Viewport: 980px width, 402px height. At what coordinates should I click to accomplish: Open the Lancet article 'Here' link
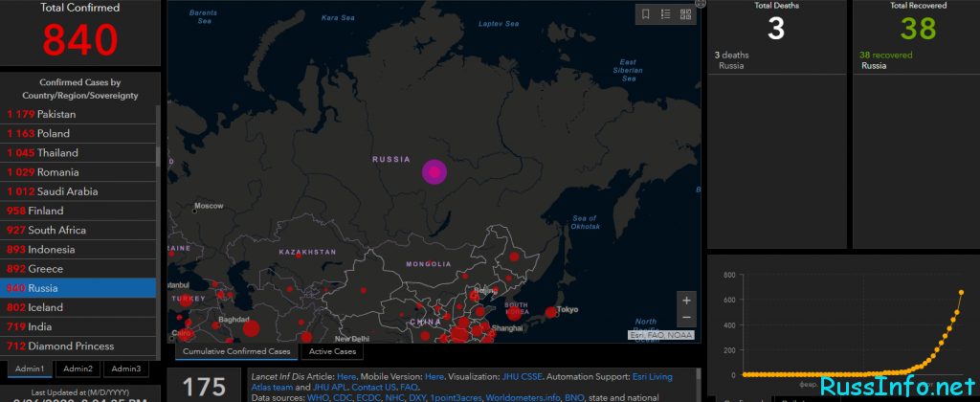(x=345, y=377)
